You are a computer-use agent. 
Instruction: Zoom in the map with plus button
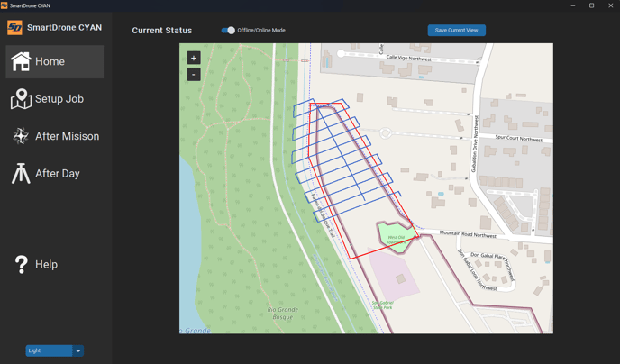pos(194,58)
